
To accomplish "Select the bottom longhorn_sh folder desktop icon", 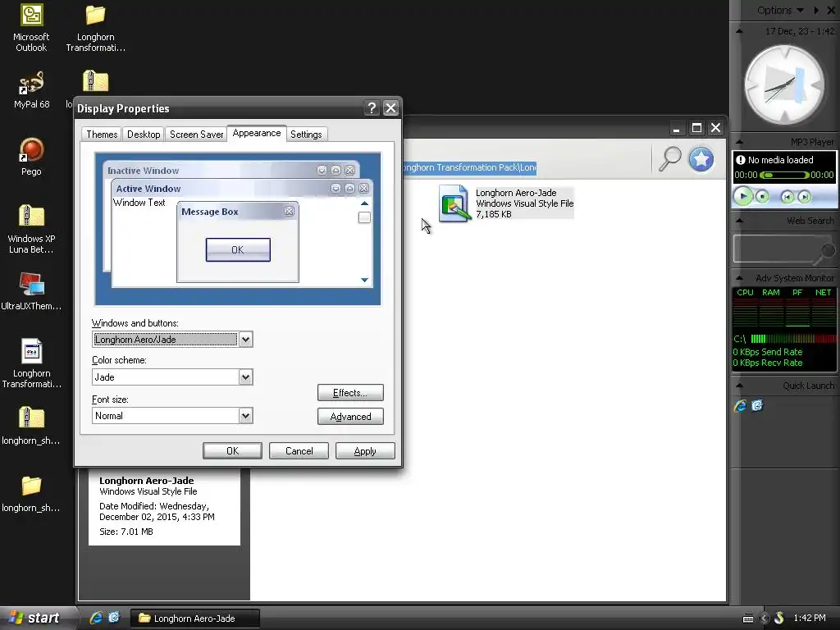I will pyautogui.click(x=31, y=493).
